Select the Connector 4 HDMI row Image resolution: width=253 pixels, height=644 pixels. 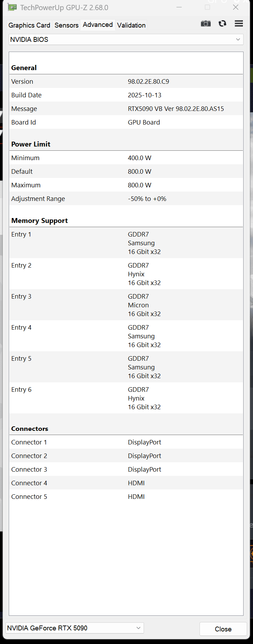(126, 483)
